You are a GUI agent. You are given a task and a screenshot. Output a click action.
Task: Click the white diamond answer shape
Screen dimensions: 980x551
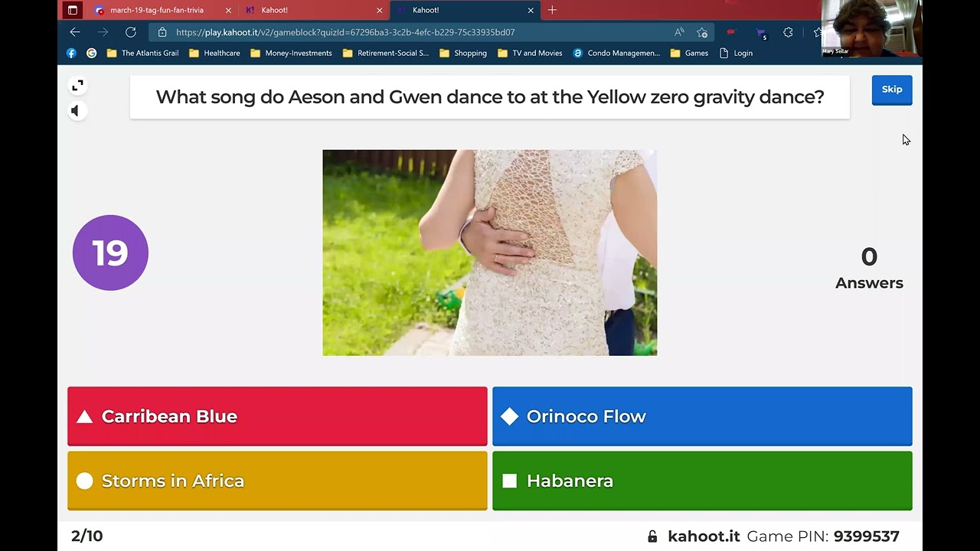[x=510, y=416]
